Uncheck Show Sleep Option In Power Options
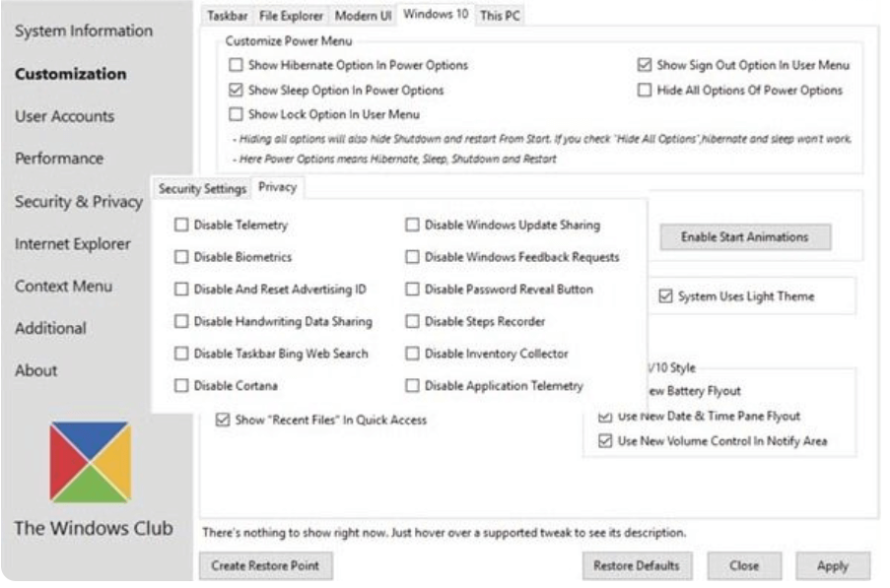The width and height of the screenshot is (890, 588). (x=235, y=89)
